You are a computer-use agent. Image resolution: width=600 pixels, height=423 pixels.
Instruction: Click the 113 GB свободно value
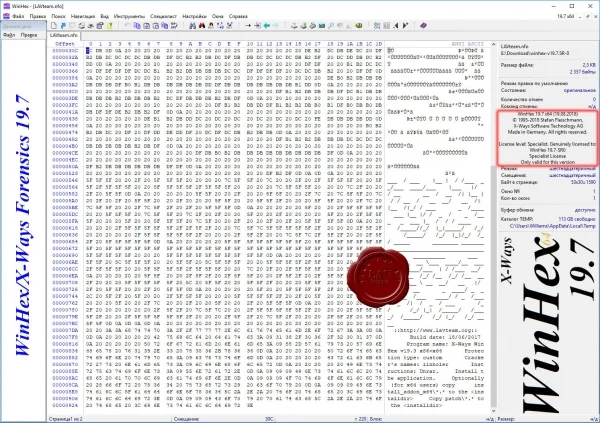tap(577, 219)
